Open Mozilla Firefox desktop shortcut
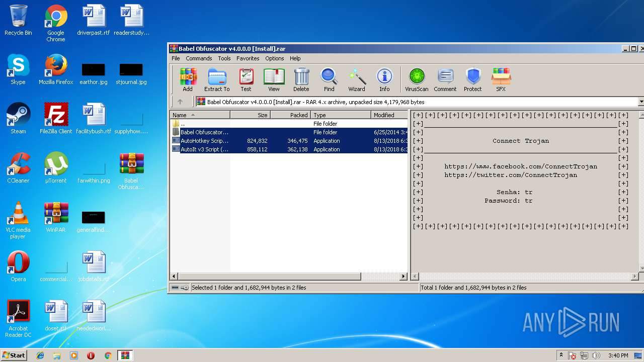 tap(56, 70)
